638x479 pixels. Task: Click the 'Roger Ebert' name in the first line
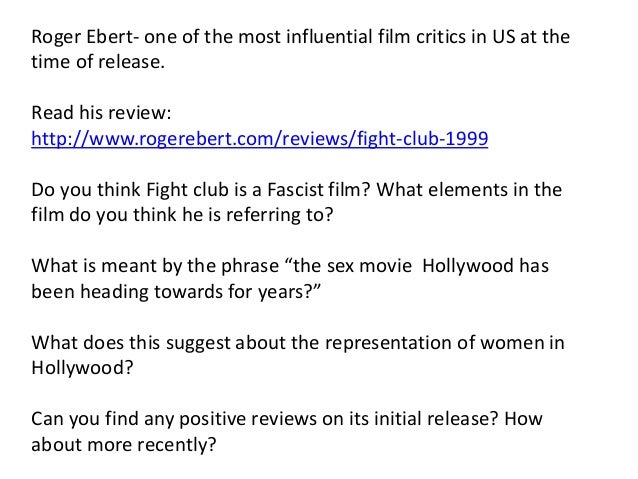pos(82,37)
